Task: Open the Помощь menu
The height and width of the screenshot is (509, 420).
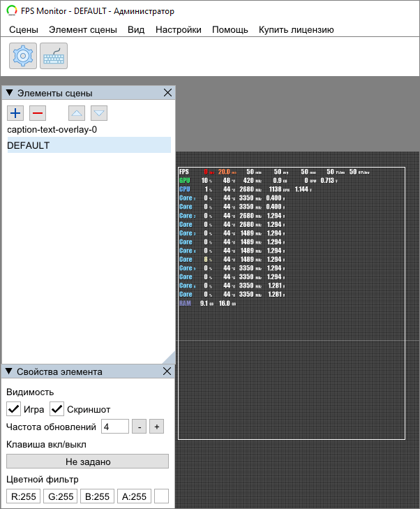Action: click(x=230, y=29)
